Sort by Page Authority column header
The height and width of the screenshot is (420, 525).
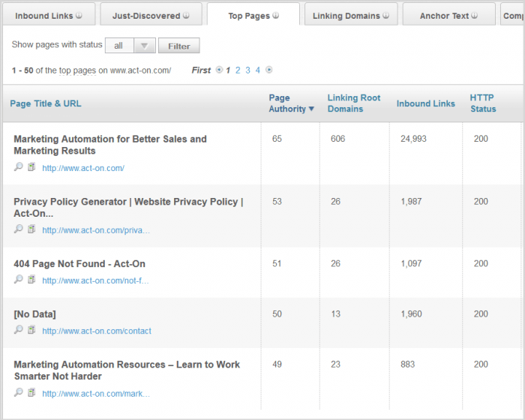[291, 103]
